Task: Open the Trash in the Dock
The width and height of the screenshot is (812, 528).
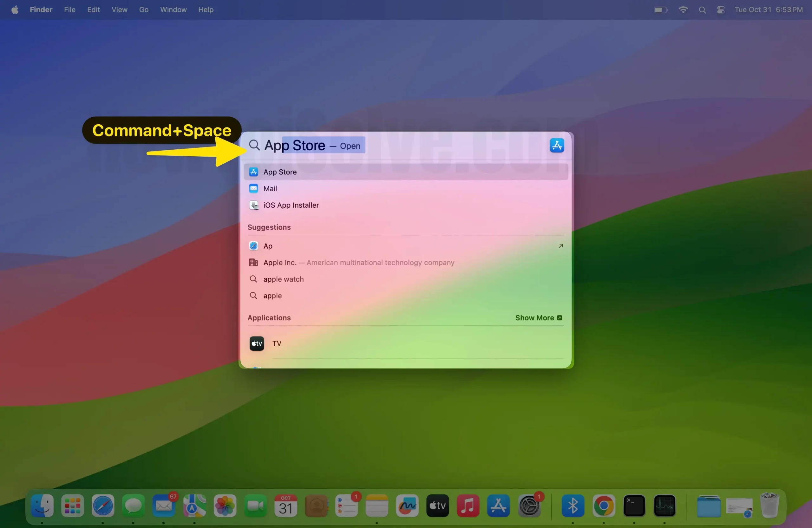Action: 770,505
